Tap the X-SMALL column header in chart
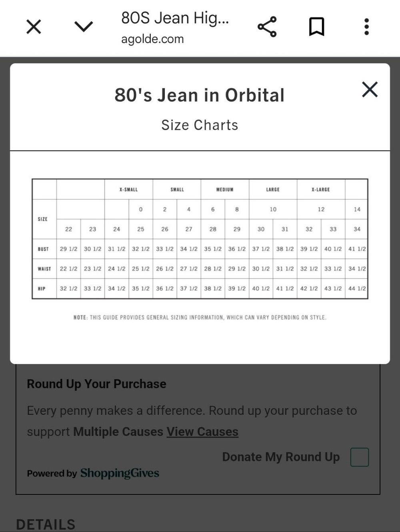 pyautogui.click(x=128, y=190)
